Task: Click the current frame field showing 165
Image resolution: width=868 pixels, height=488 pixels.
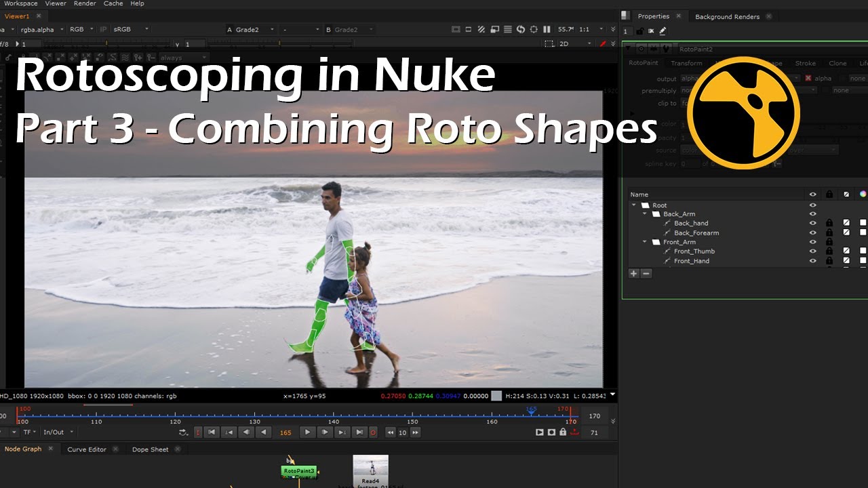Action: pyautogui.click(x=285, y=432)
